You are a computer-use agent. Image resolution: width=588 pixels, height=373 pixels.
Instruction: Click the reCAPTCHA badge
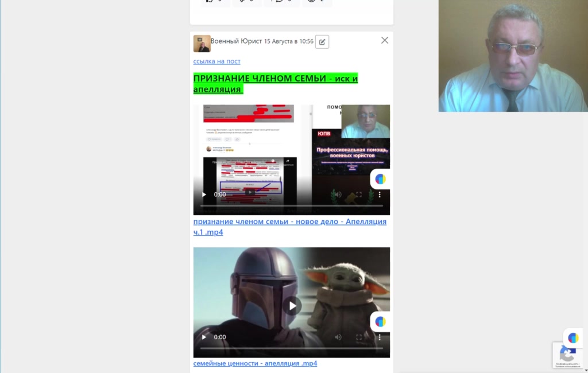[x=567, y=355]
